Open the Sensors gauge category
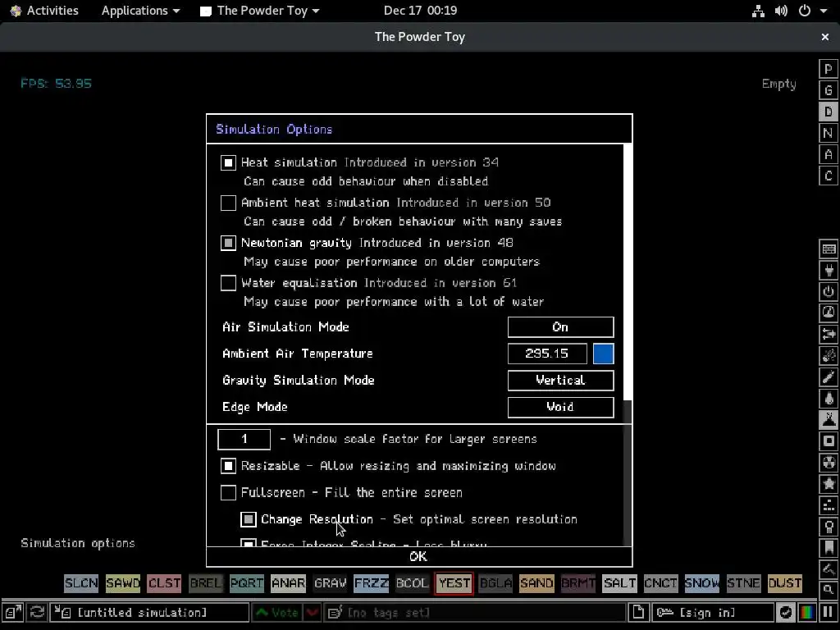Image resolution: width=840 pixels, height=630 pixels. (x=829, y=313)
